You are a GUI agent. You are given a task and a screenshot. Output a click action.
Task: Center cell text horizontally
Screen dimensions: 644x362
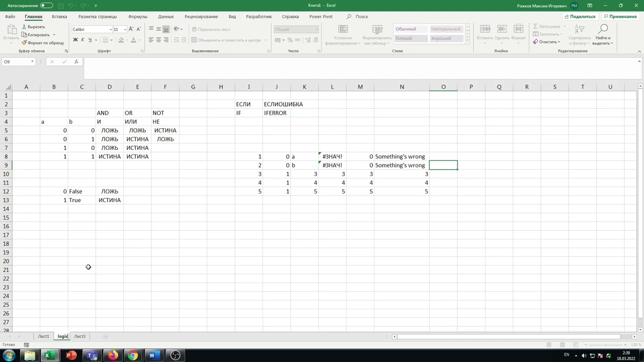[x=158, y=40]
